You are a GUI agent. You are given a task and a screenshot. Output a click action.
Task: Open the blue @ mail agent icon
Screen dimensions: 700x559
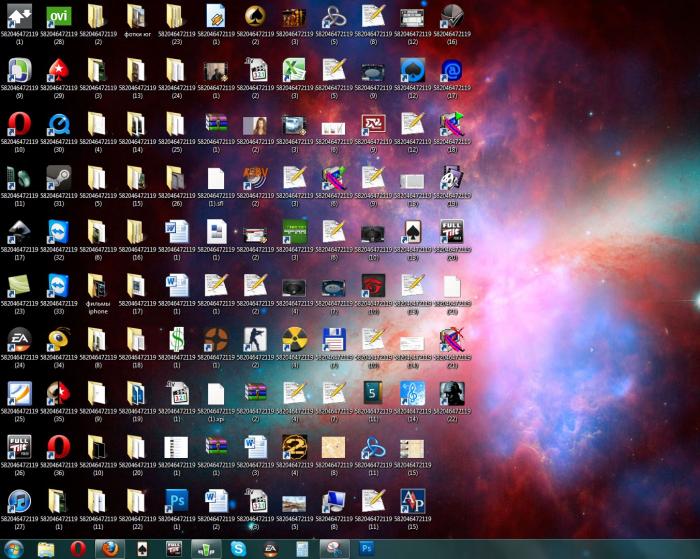click(x=452, y=71)
